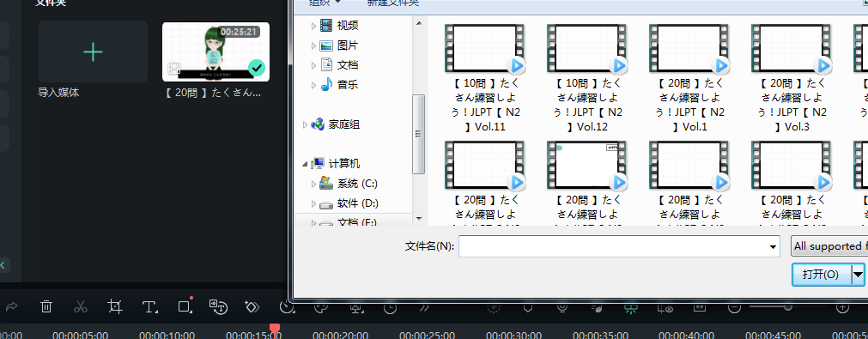
Task: Expand the 视频 library node
Action: click(x=314, y=26)
